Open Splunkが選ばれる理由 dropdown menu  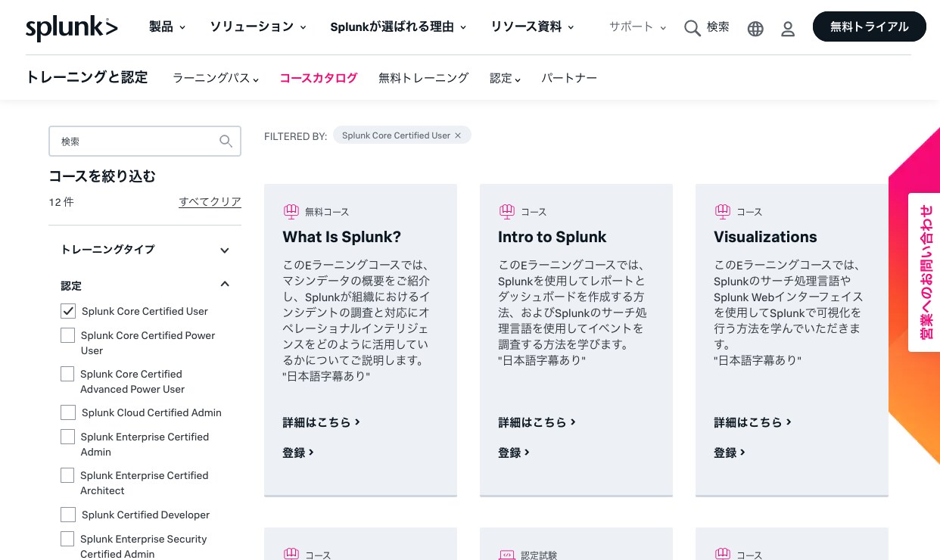point(398,27)
